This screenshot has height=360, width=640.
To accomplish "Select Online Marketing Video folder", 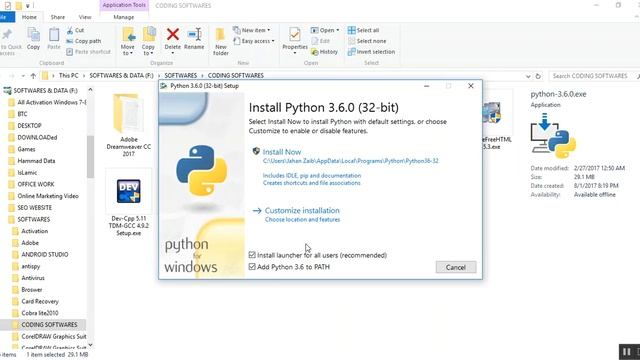I will point(48,196).
